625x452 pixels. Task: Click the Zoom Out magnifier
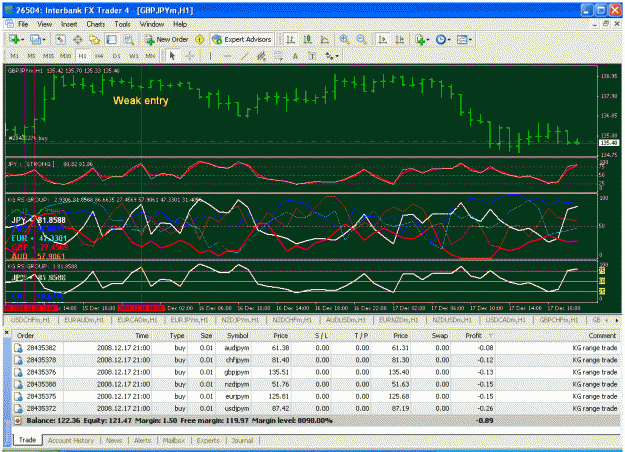click(362, 39)
